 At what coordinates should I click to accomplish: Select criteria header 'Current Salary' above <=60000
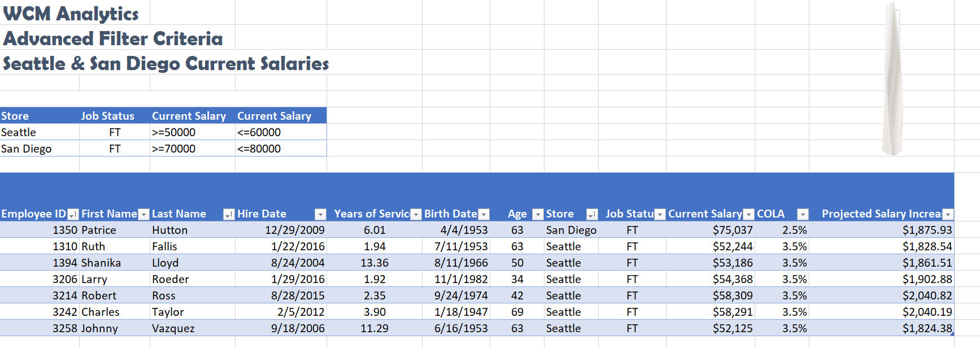281,116
